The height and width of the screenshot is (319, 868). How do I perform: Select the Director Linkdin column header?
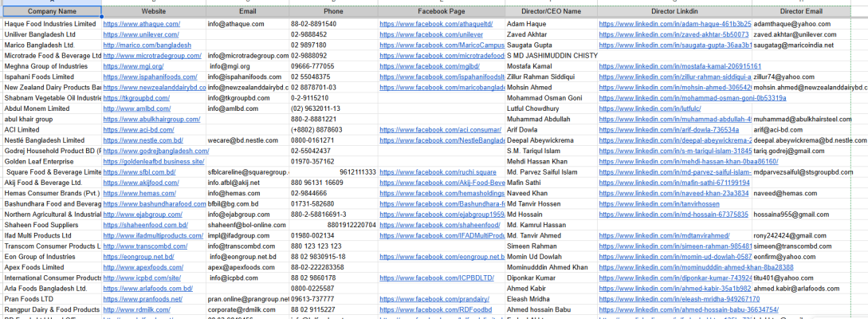point(674,11)
